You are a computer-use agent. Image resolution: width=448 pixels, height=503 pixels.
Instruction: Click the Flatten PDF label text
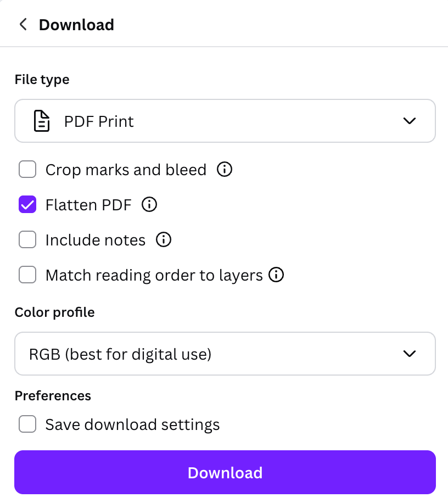point(88,205)
